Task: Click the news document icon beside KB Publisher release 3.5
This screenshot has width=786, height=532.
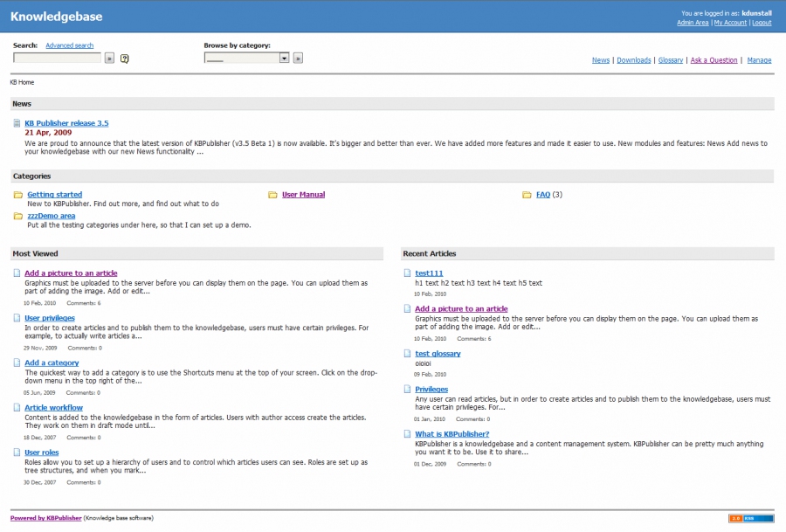Action: click(17, 123)
